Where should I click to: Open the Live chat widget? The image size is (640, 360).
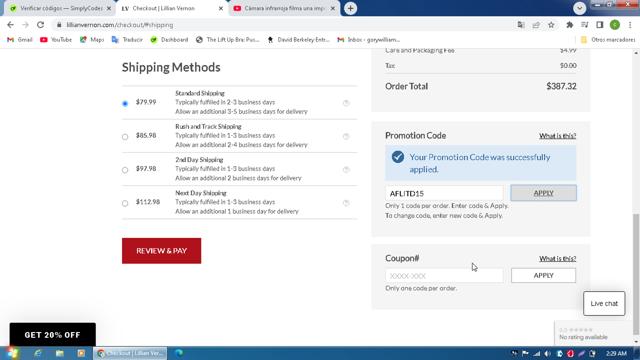tap(604, 303)
